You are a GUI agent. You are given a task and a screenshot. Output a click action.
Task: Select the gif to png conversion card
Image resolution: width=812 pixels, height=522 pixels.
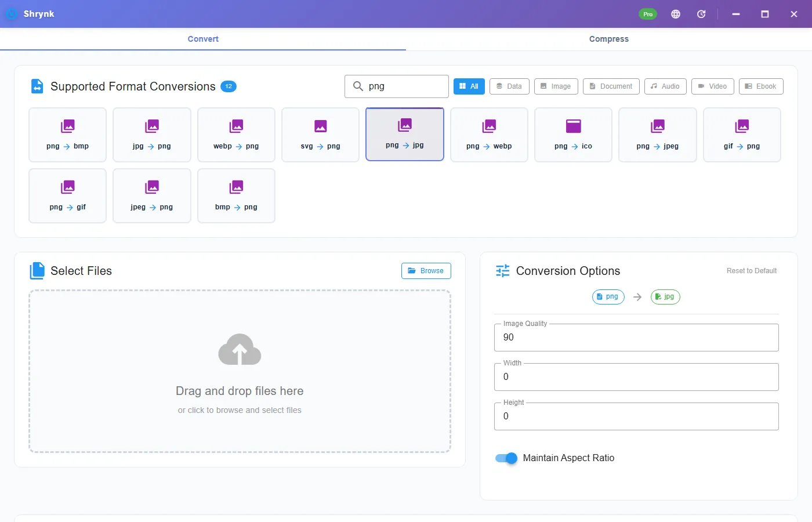[742, 135]
